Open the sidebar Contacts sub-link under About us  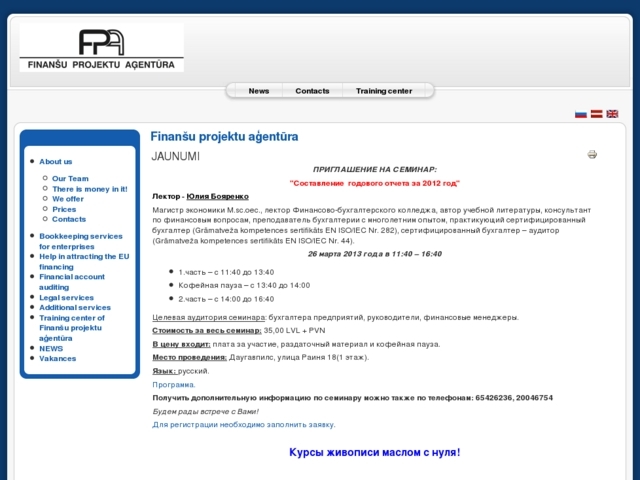(69, 219)
